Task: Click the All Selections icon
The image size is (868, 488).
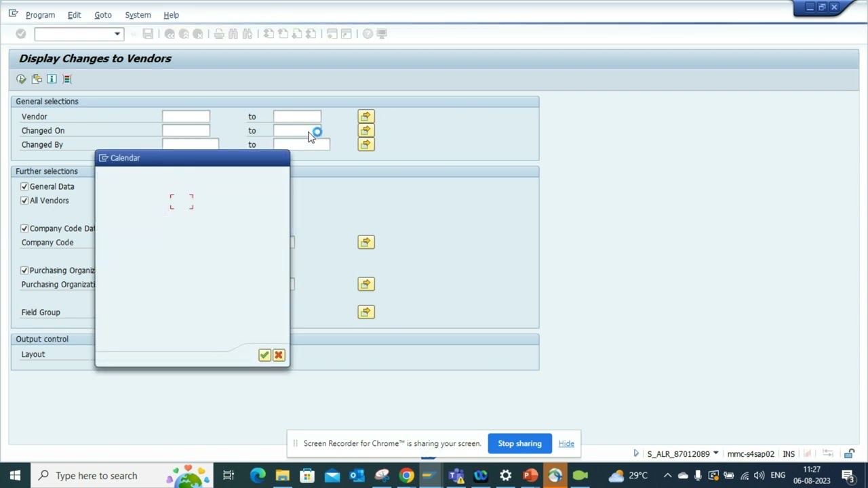Action: pos(67,79)
